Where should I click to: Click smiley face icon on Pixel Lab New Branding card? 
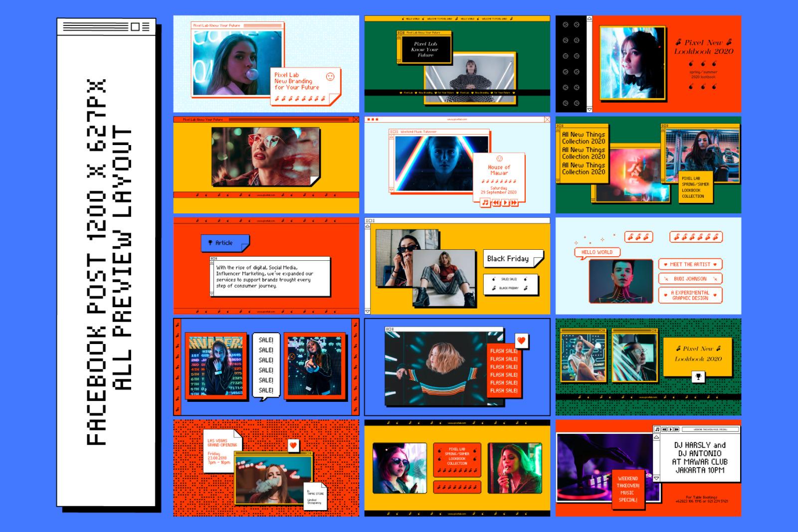point(330,76)
